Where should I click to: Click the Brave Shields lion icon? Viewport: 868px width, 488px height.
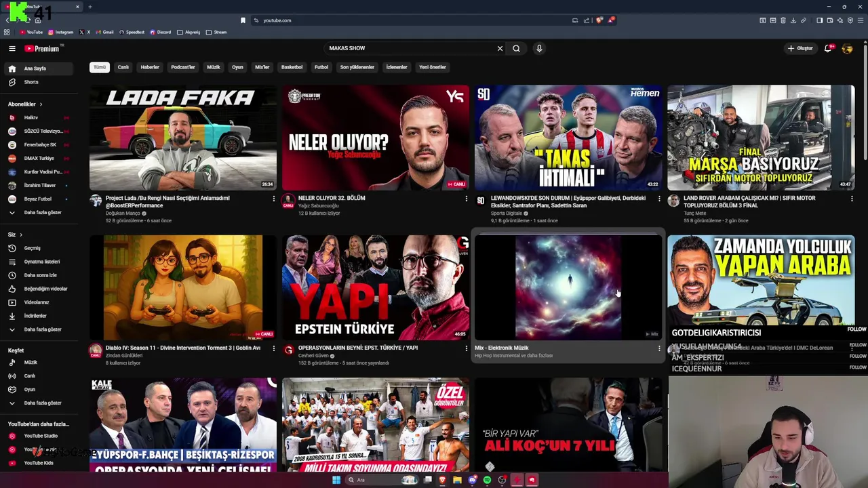(599, 20)
